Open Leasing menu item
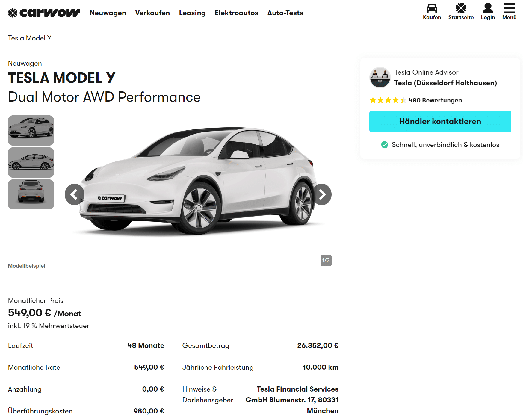This screenshot has width=523, height=420. coord(192,13)
